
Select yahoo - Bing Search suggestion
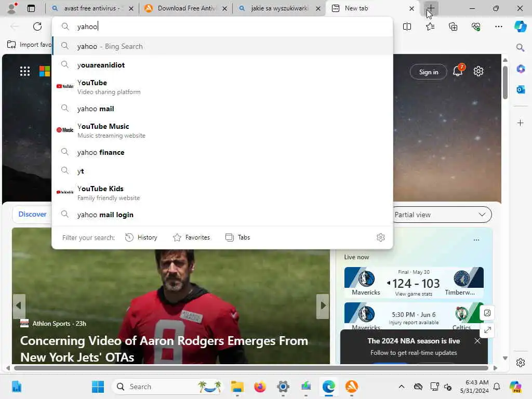(222, 46)
